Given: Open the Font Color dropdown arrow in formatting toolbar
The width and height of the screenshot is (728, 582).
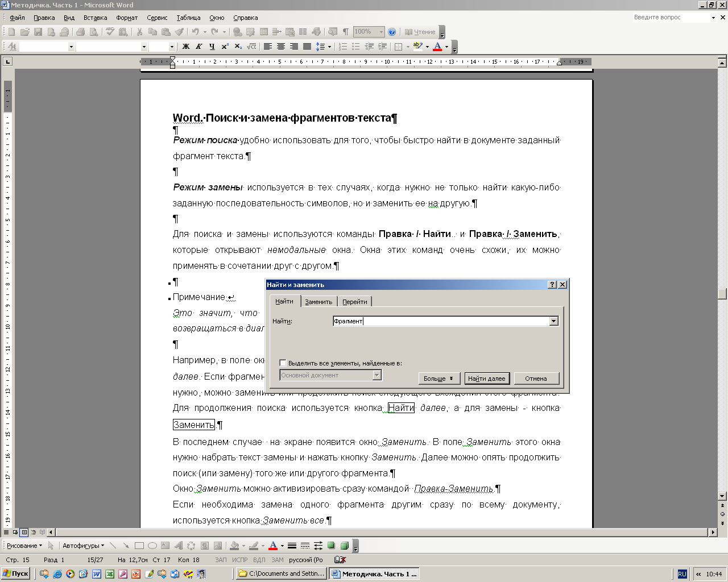Looking at the screenshot, I should point(446,47).
